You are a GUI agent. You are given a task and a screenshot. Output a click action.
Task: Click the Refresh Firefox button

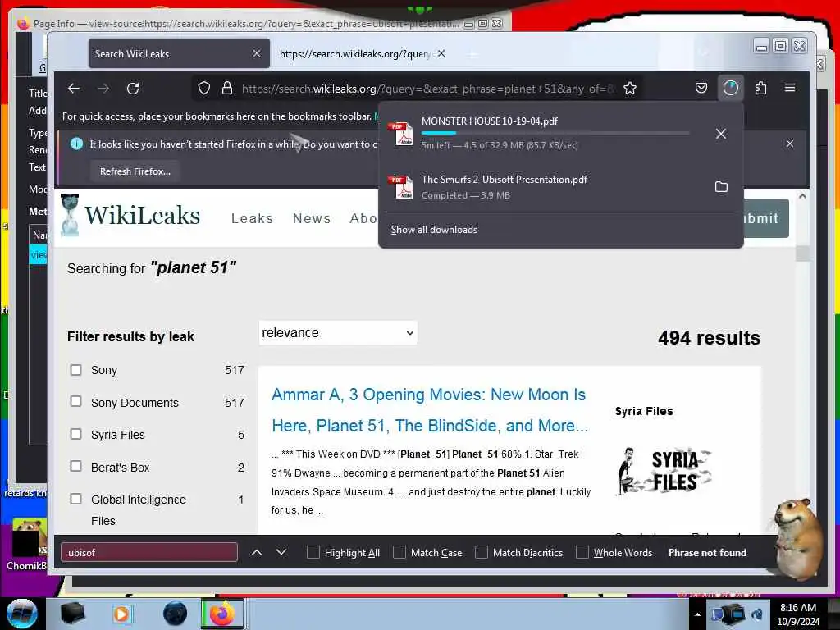[x=135, y=171]
